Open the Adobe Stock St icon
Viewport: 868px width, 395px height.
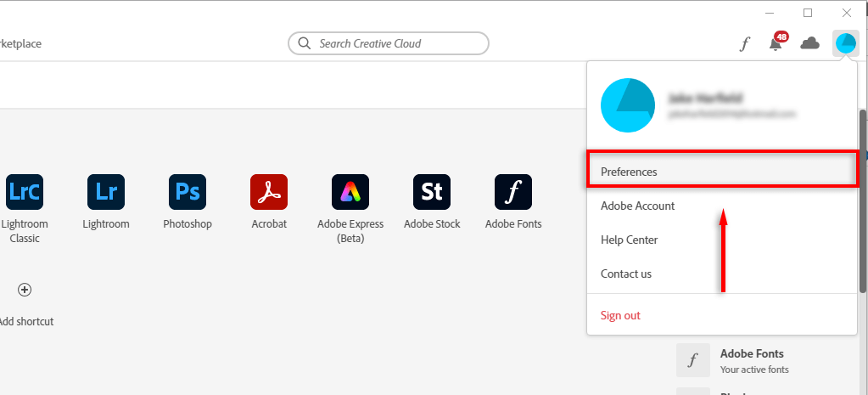tap(432, 192)
